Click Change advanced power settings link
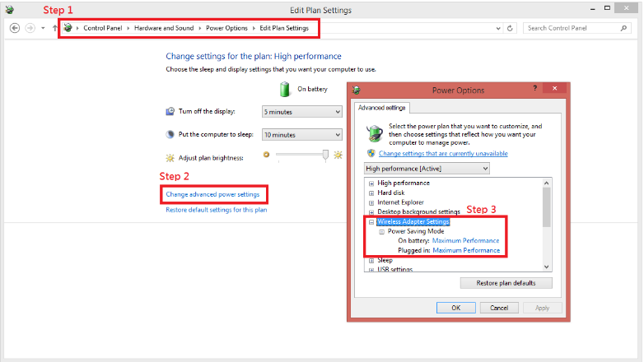 [x=212, y=195]
